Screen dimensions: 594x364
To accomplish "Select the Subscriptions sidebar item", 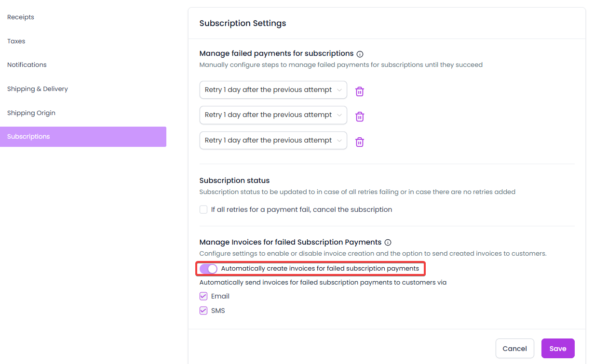I will [x=83, y=137].
